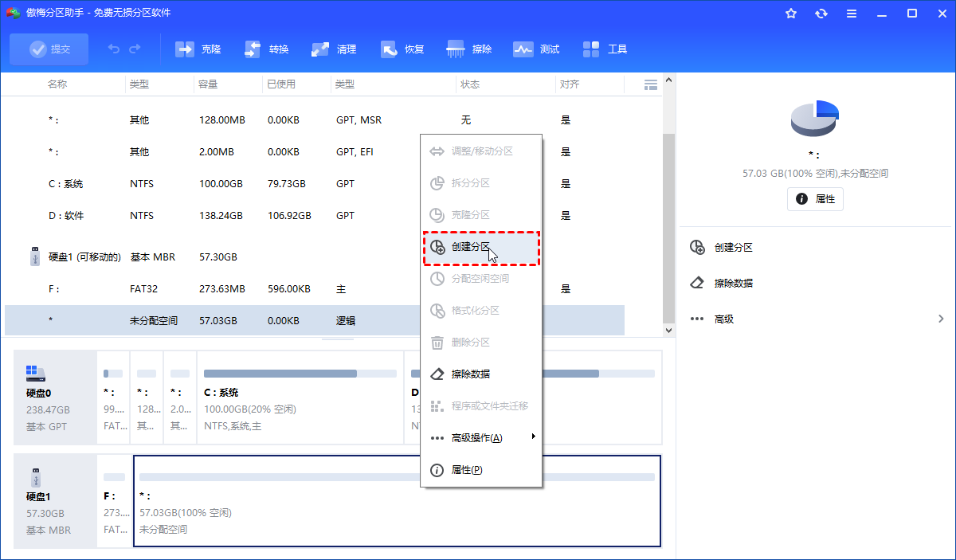Image resolution: width=956 pixels, height=560 pixels.
Task: Open the 转换 (Convert) tool
Action: point(266,49)
